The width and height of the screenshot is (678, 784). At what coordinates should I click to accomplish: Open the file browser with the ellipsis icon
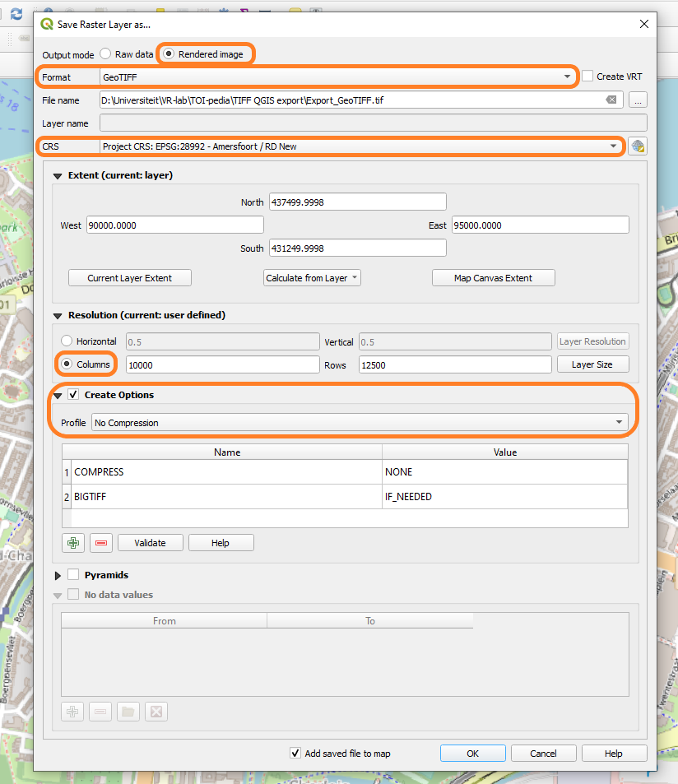tap(639, 100)
